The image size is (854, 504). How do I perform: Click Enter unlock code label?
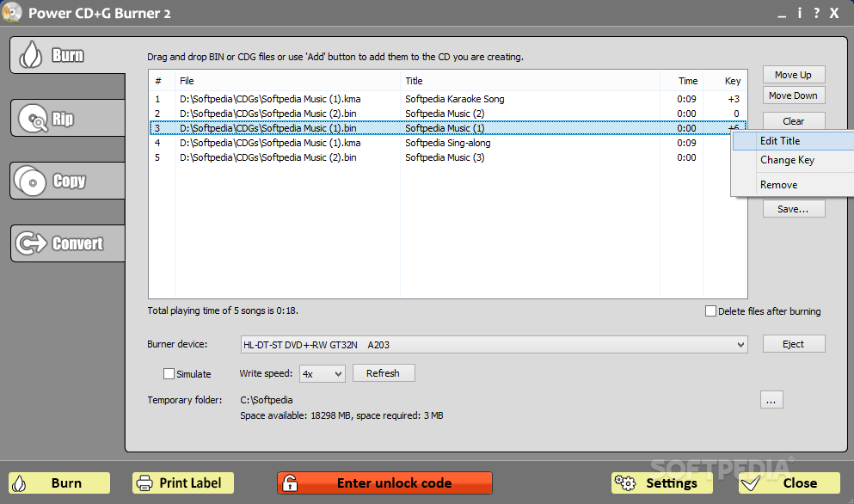395,483
